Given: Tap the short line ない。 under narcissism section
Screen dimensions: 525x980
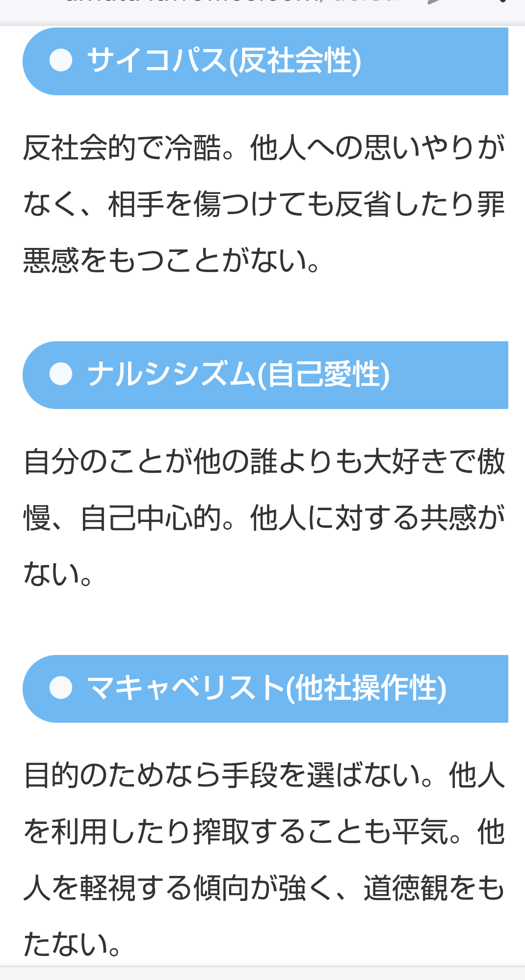Looking at the screenshot, I should pyautogui.click(x=58, y=573).
